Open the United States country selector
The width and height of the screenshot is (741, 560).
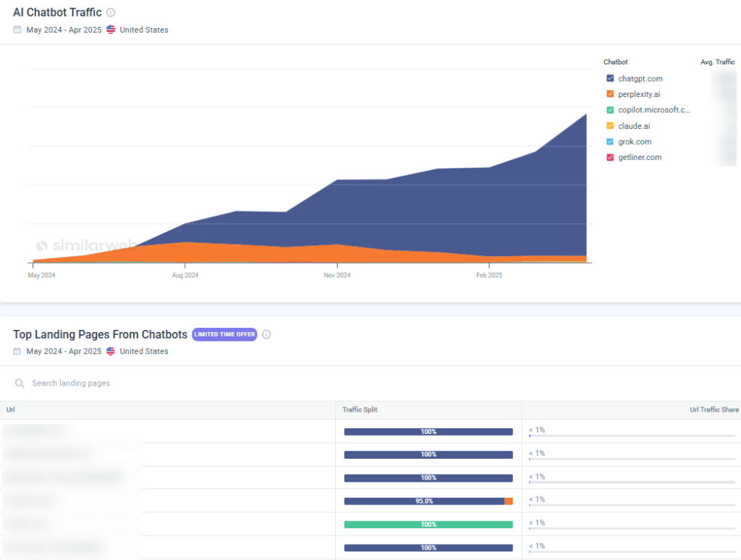[x=145, y=30]
